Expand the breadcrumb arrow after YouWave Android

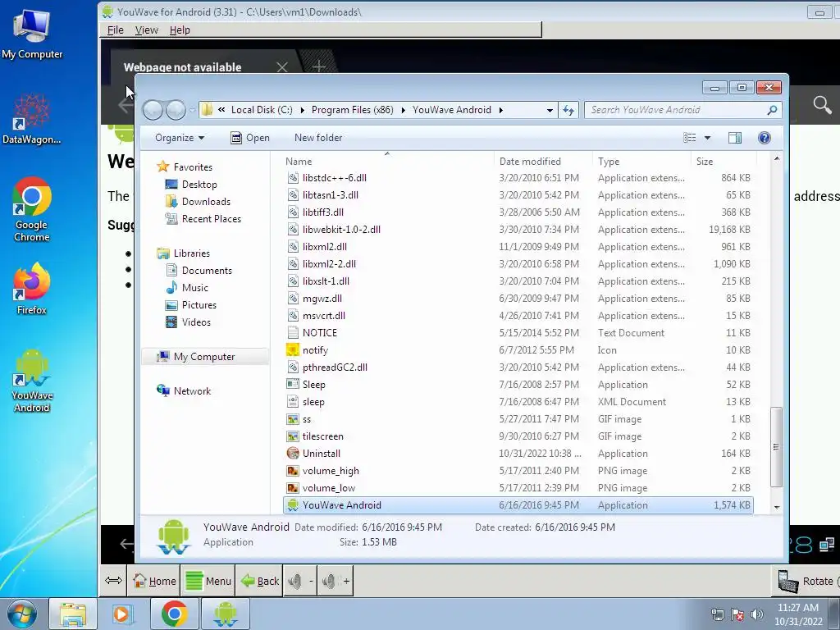(501, 111)
